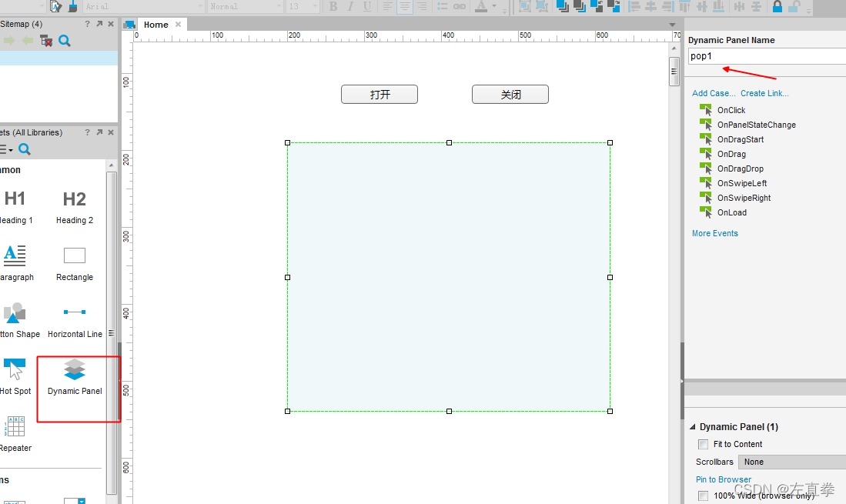The image size is (846, 504).
Task: Click the insert hyperlink chain icon
Action: coord(459,6)
